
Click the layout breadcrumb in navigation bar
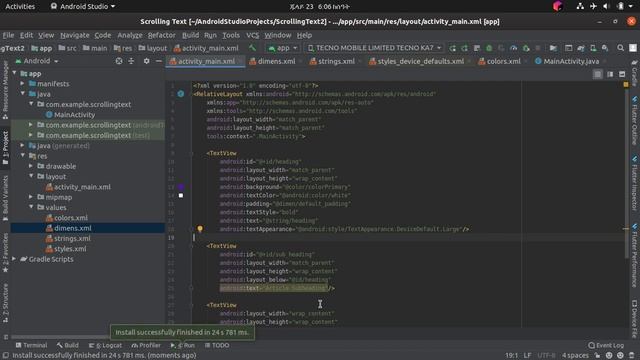pos(153,48)
